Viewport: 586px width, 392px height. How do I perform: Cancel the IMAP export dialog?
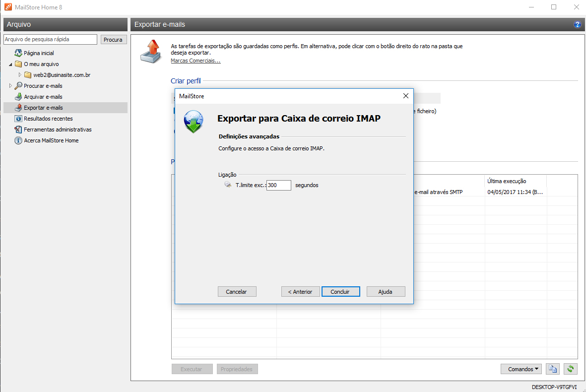click(x=237, y=292)
